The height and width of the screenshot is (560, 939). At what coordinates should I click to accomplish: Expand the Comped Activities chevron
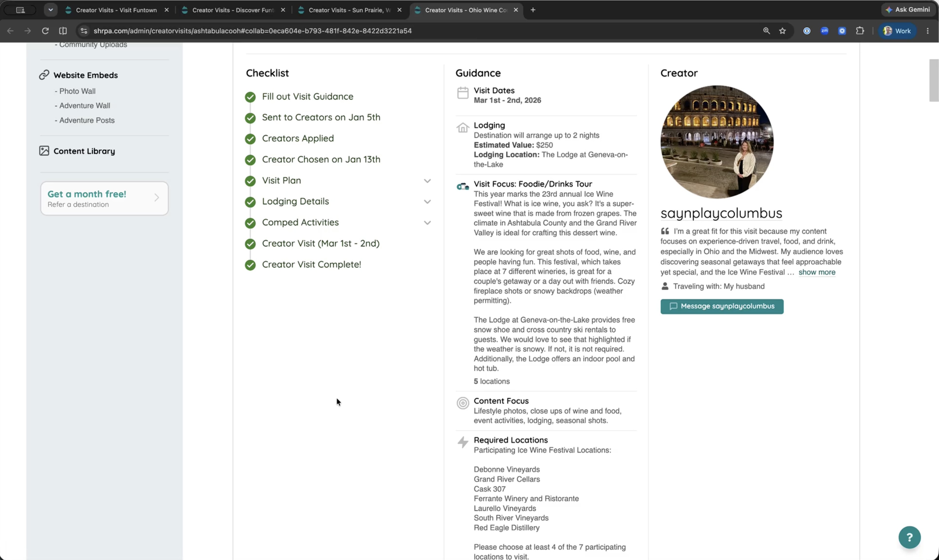(427, 223)
